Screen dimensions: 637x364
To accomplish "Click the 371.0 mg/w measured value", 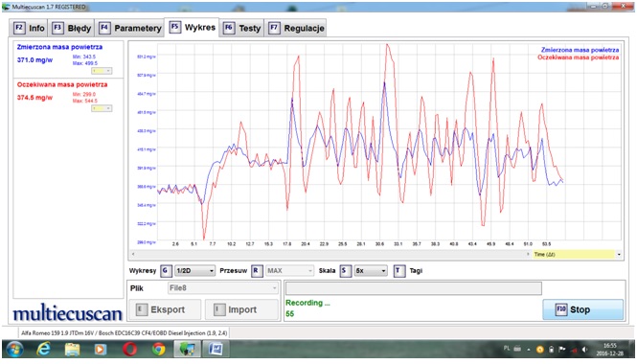I will (34, 60).
